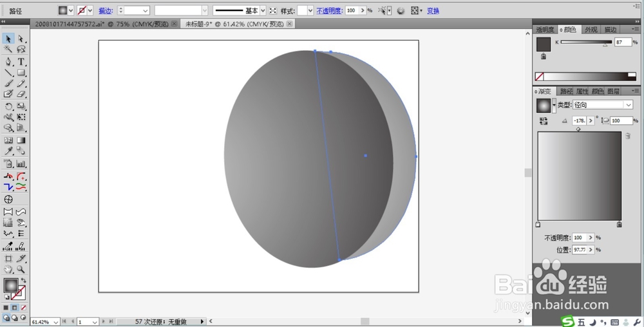Open the stroke swatch dropdown in control bar
Screen dimensions: 644x327
pyautogui.click(x=90, y=11)
